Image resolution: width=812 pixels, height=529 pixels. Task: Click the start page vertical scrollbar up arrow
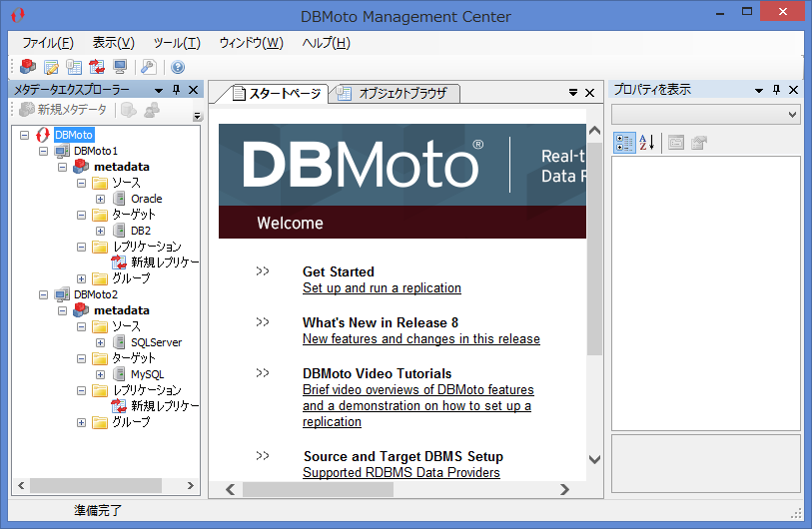[594, 131]
